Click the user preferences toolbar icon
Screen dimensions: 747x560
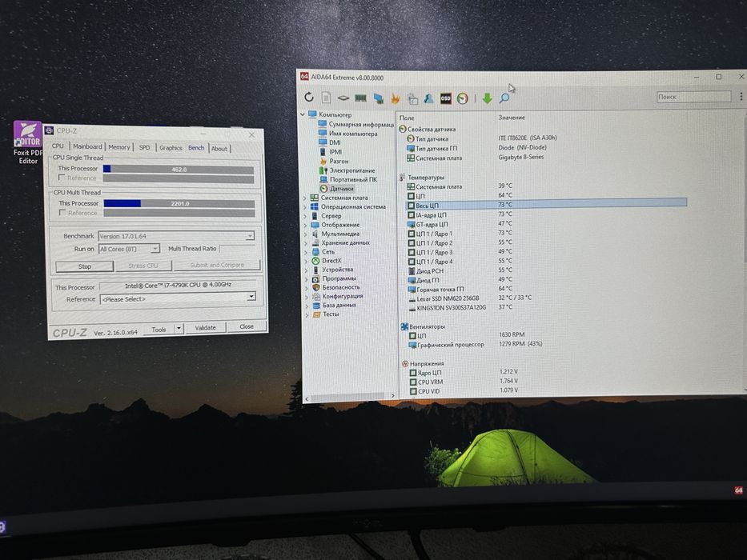click(x=429, y=98)
